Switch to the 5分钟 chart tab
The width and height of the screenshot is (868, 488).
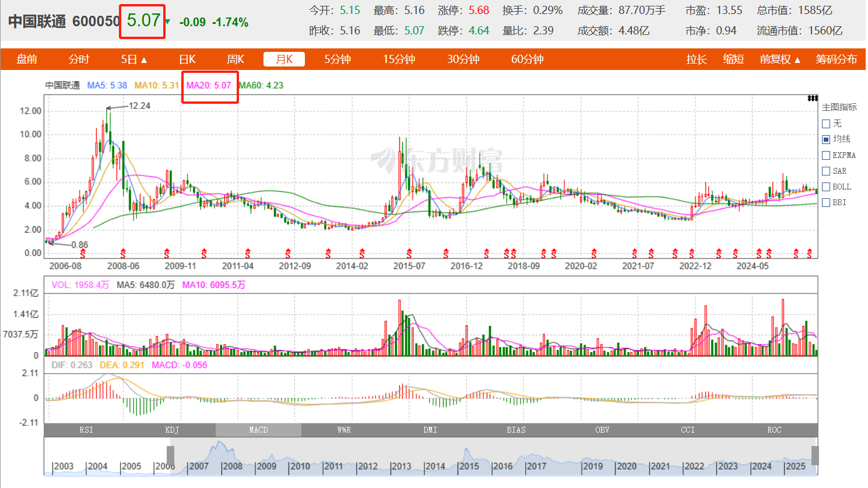[x=338, y=59]
